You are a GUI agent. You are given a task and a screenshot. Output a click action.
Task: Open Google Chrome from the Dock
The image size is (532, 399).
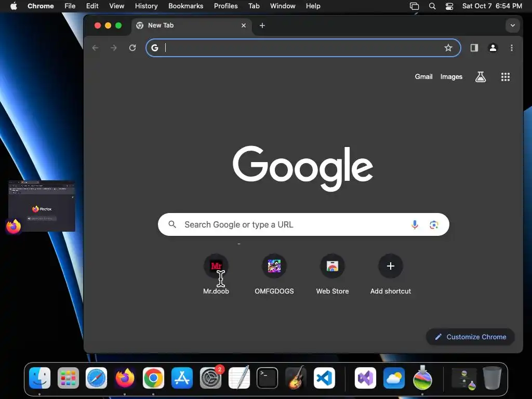click(x=153, y=378)
